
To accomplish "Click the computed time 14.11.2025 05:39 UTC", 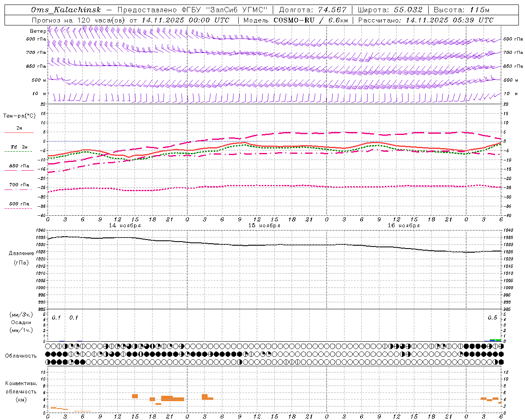I will coord(450,20).
